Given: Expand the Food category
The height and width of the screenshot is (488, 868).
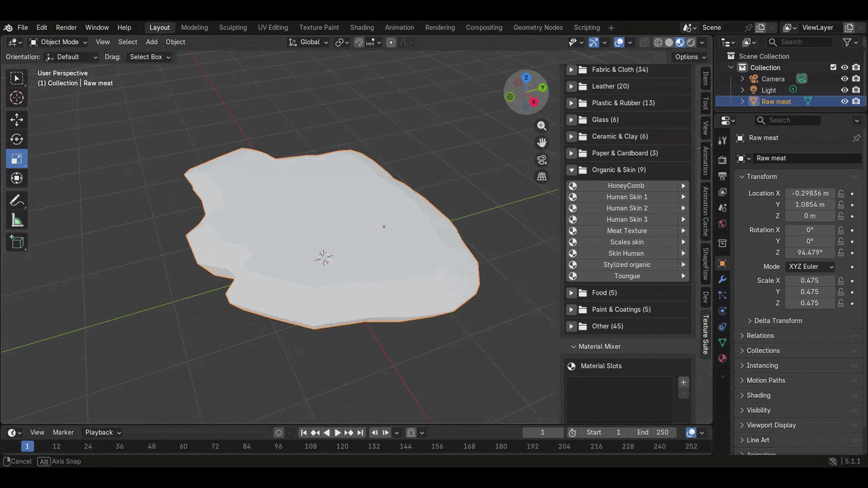Looking at the screenshot, I should tap(571, 293).
